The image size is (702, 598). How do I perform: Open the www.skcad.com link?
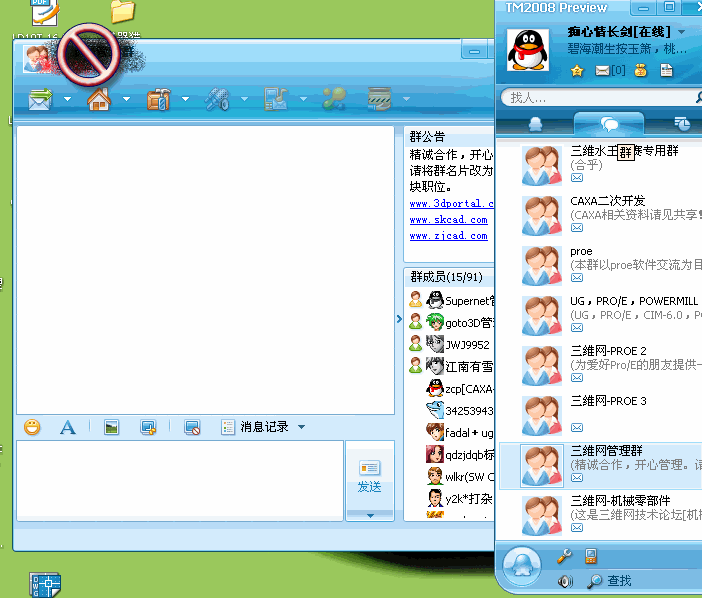click(449, 220)
